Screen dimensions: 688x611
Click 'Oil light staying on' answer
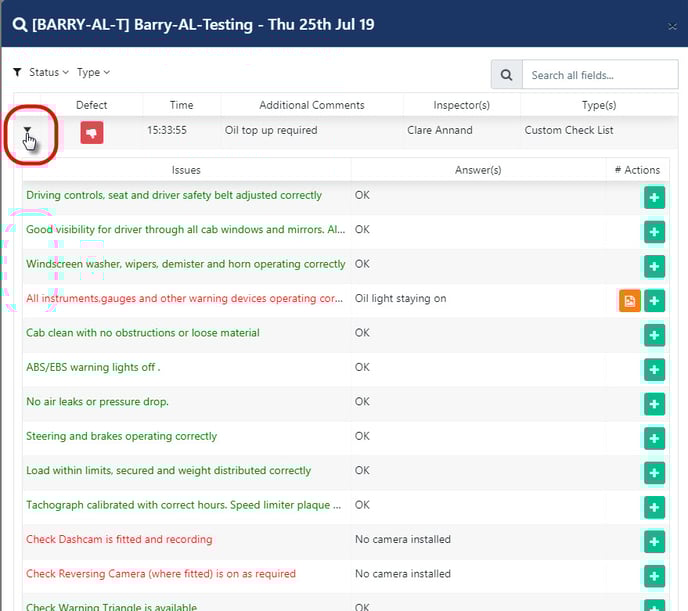400,298
